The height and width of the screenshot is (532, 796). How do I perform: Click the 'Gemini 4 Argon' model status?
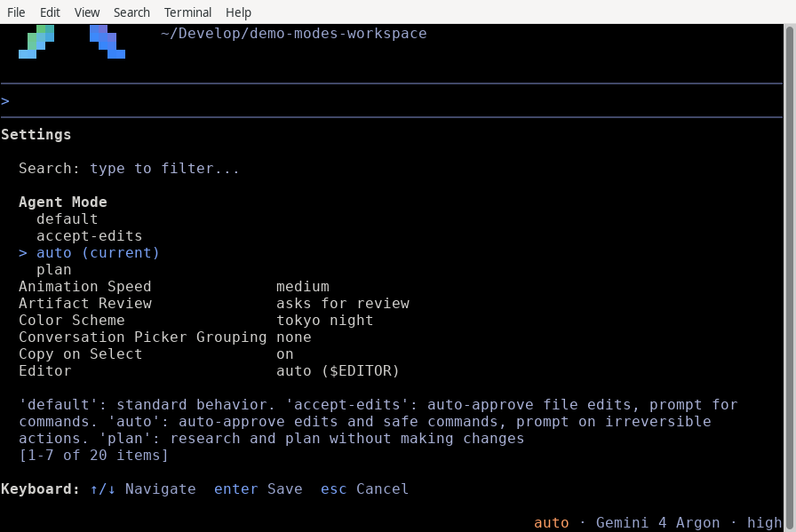[x=658, y=523]
